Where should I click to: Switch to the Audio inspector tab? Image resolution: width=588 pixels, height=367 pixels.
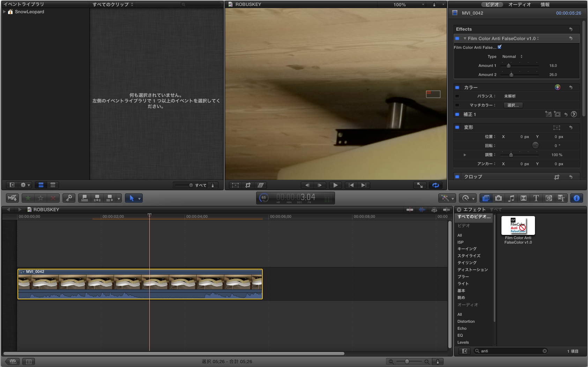[x=520, y=5]
